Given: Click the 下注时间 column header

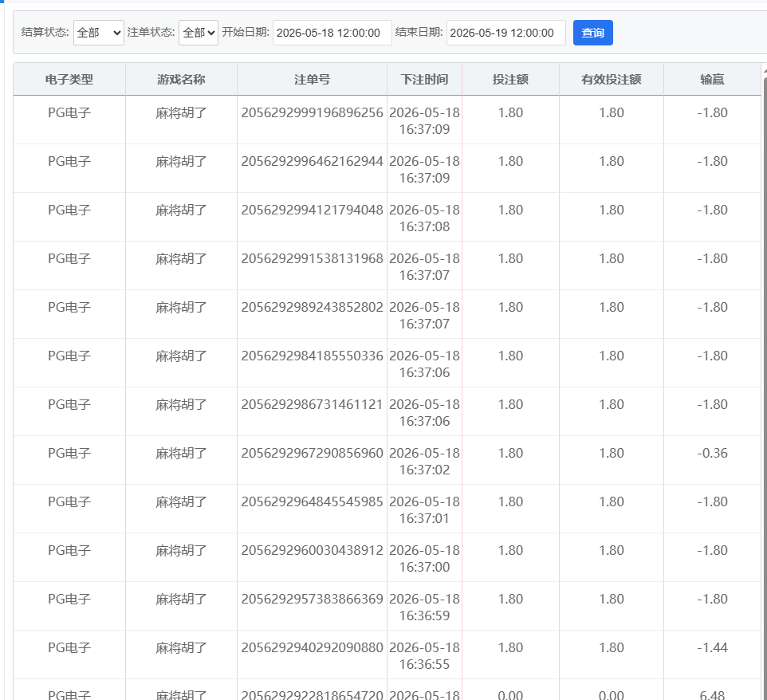Looking at the screenshot, I should [x=424, y=79].
